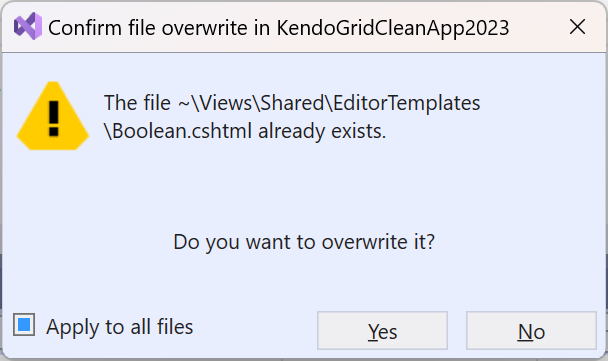Click the "The file" text beside warning icon
The image size is (608, 361).
click(137, 103)
